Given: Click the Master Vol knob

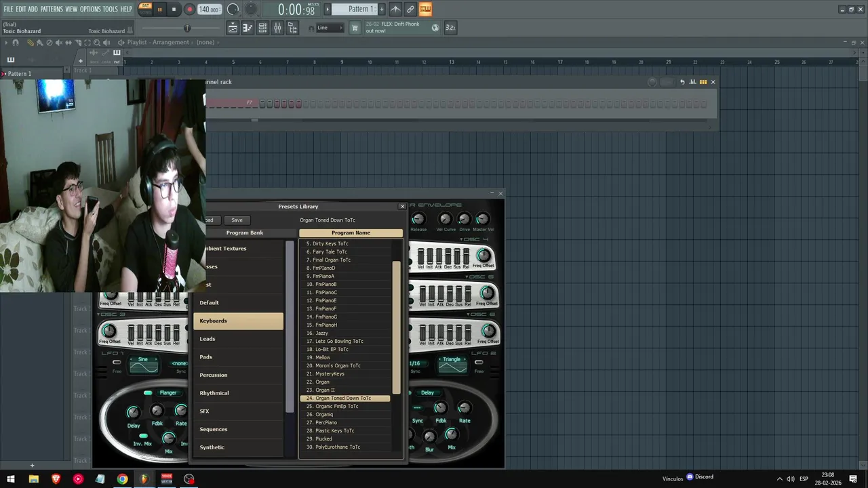Looking at the screenshot, I should (x=483, y=219).
